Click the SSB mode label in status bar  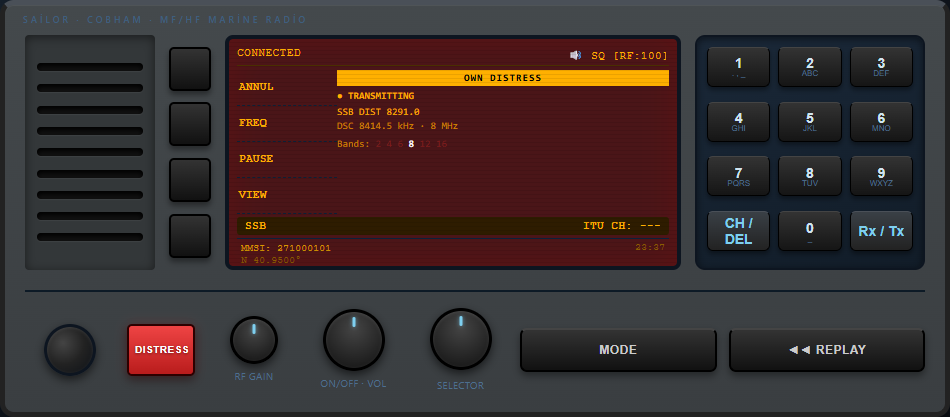pos(256,226)
